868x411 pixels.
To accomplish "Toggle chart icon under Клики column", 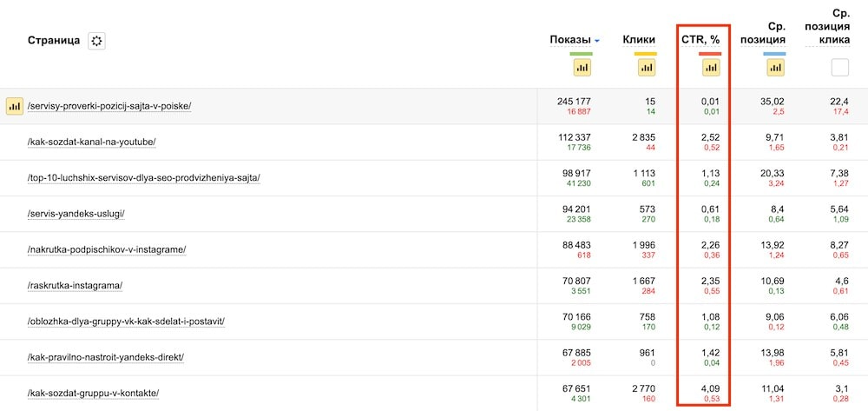I will (x=645, y=67).
